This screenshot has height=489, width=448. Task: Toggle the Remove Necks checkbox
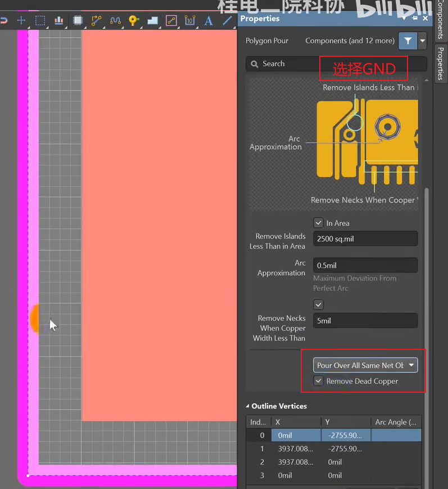318,304
